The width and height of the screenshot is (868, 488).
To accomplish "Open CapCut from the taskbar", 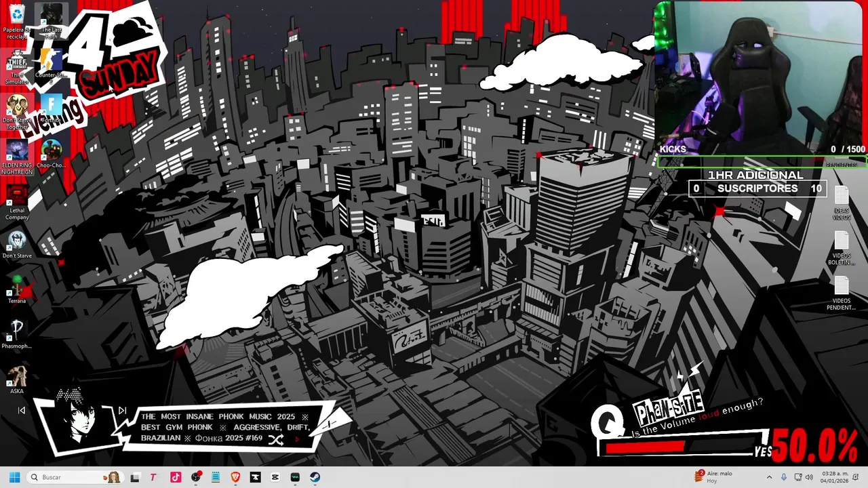I will (275, 477).
